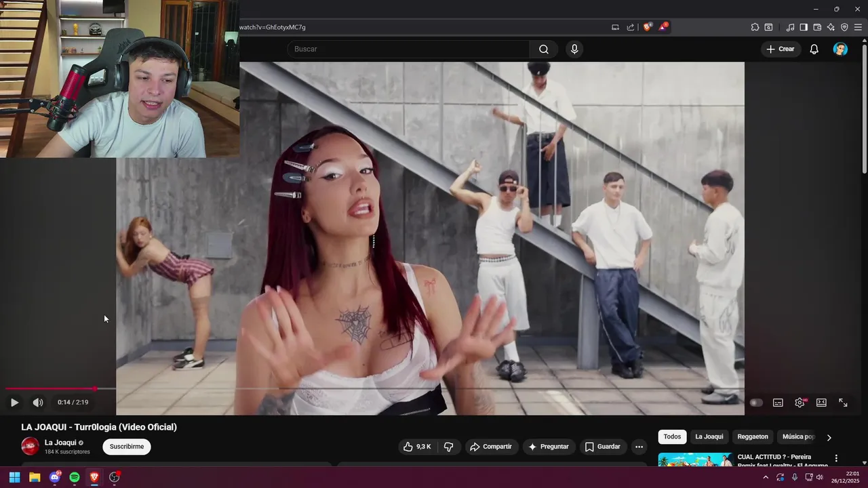This screenshot has width=868, height=488.
Task: Click the install app icon in address bar
Action: [615, 27]
